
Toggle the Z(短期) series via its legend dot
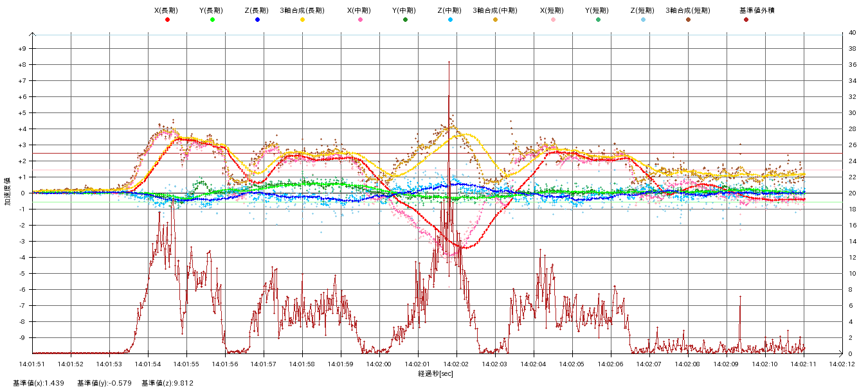tap(643, 20)
